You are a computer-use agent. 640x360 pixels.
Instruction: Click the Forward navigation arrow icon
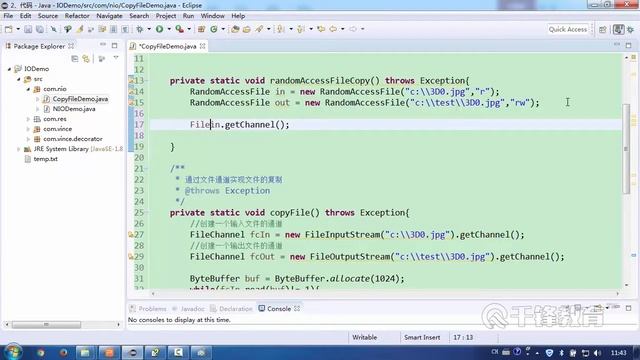[x=353, y=29]
